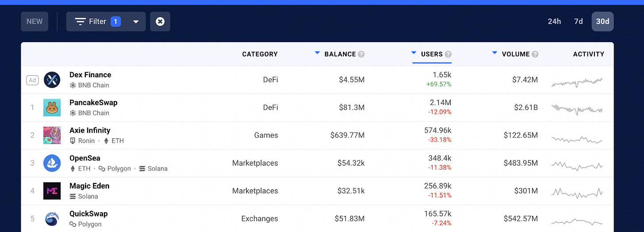Screen dimensions: 644x232
Task: Sort by the VOLUME column
Action: click(515, 54)
